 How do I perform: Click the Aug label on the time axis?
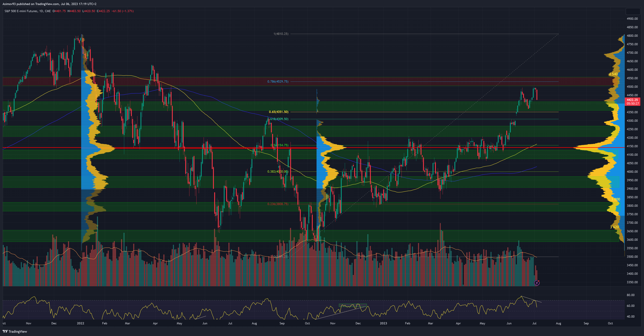point(254,323)
